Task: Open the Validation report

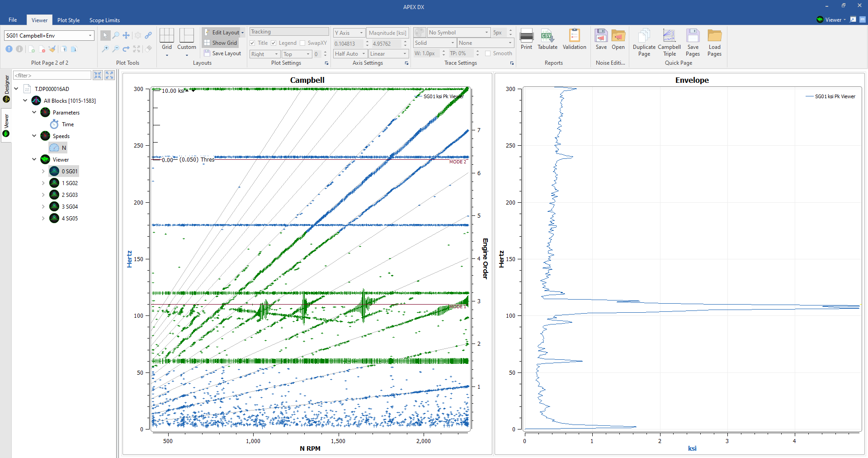Action: tap(574, 39)
